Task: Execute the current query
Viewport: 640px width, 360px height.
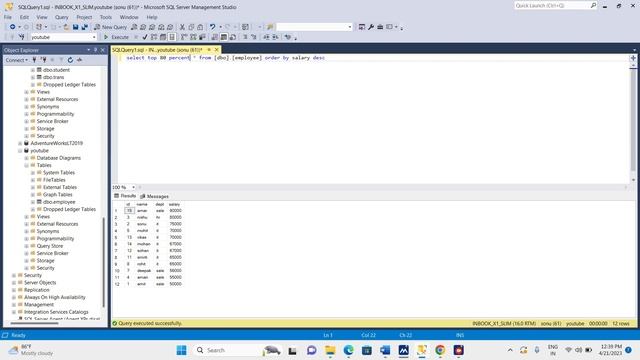Action: 116,37
